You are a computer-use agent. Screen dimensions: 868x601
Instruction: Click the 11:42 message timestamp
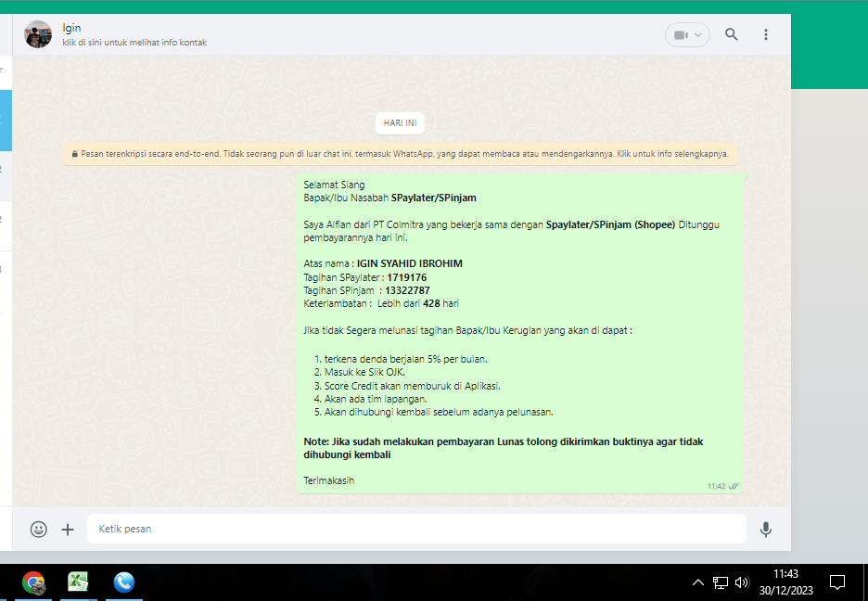pyautogui.click(x=716, y=486)
